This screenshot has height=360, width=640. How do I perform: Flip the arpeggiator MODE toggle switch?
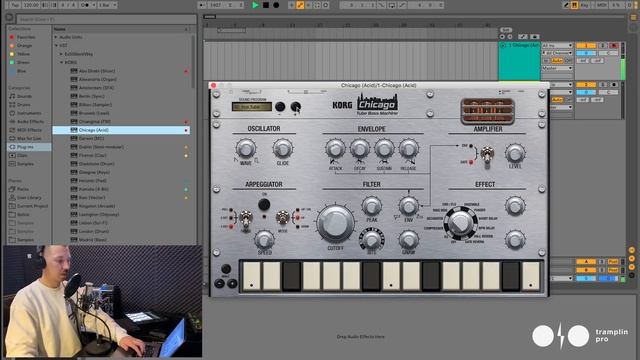pos(282,218)
